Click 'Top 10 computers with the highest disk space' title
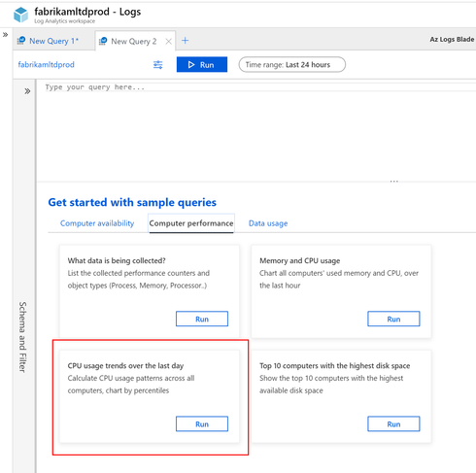Image resolution: width=476 pixels, height=473 pixels. click(334, 365)
